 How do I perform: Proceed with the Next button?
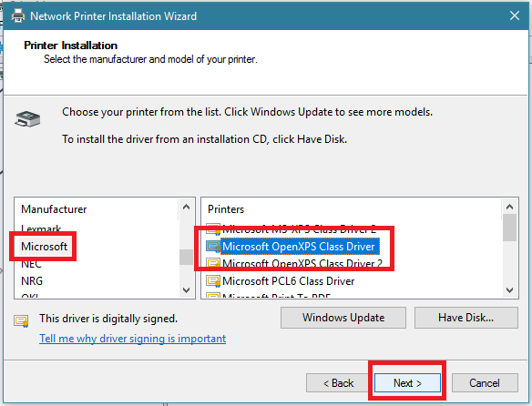tap(407, 383)
